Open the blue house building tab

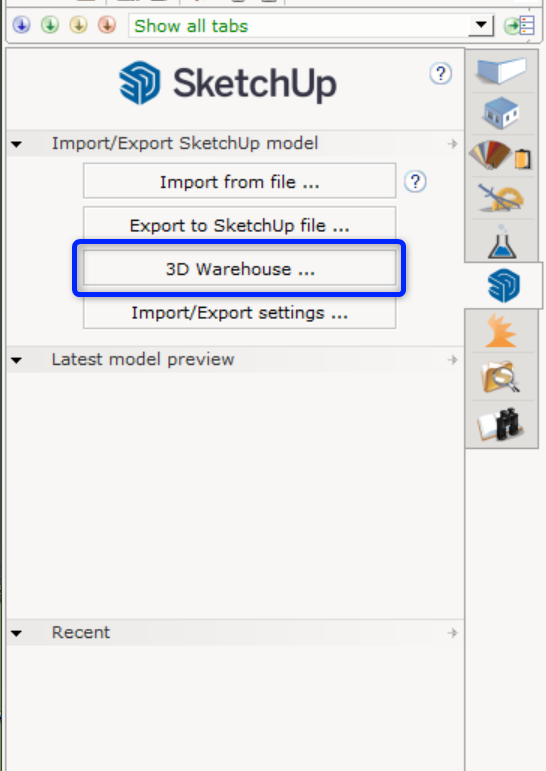point(501,113)
